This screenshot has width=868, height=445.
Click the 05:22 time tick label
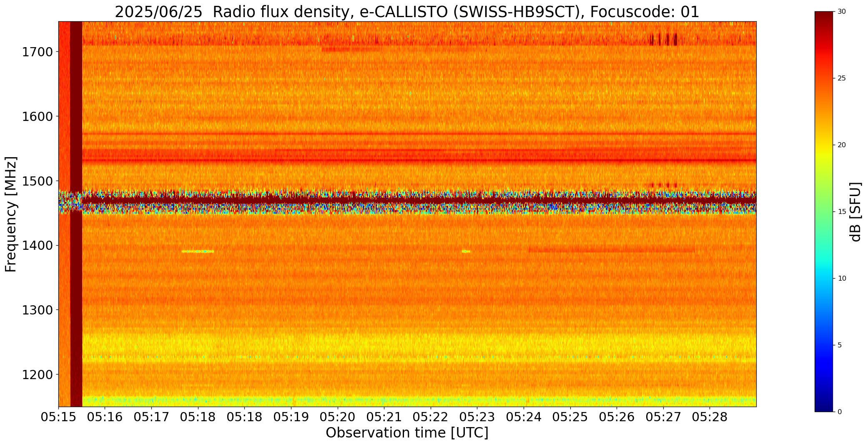(x=431, y=417)
